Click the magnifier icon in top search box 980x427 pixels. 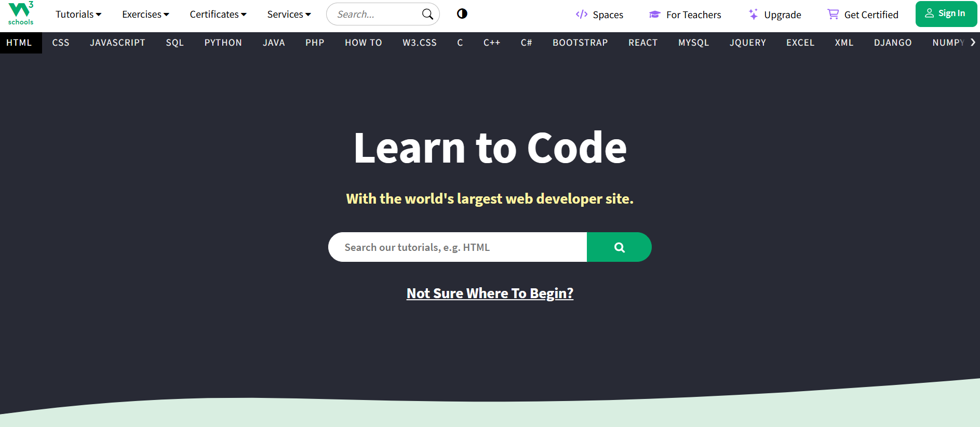(x=427, y=14)
